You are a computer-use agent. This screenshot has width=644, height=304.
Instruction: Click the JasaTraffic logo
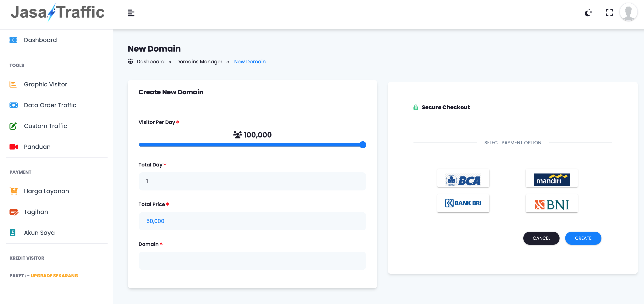coord(58,12)
